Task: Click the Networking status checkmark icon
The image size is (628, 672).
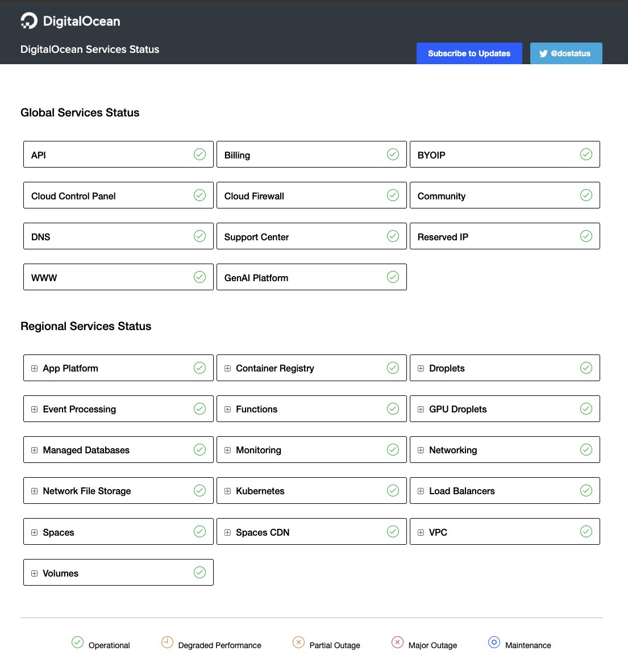Action: tap(587, 450)
